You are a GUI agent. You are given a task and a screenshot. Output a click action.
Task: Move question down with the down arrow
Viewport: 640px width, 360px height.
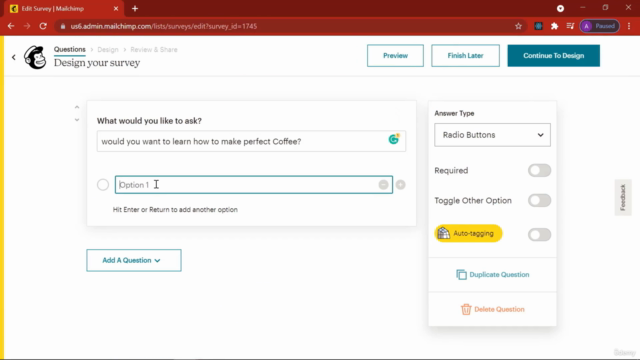pyautogui.click(x=77, y=120)
